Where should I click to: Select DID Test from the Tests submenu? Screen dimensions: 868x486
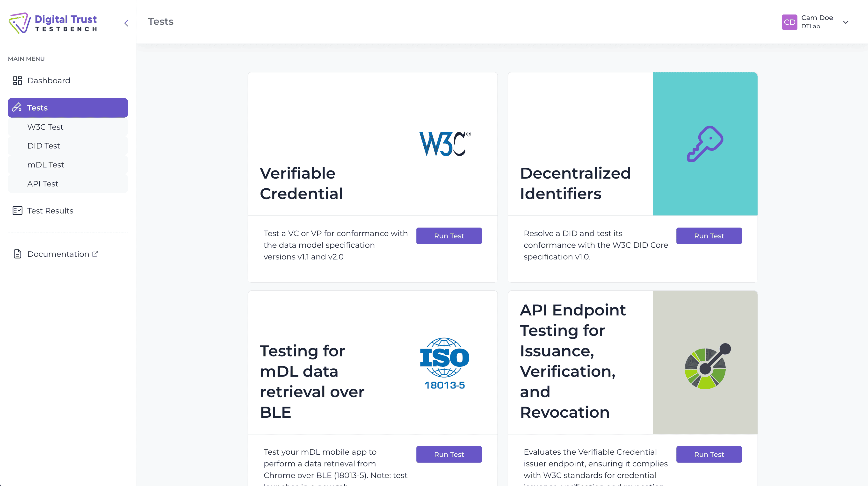click(43, 146)
